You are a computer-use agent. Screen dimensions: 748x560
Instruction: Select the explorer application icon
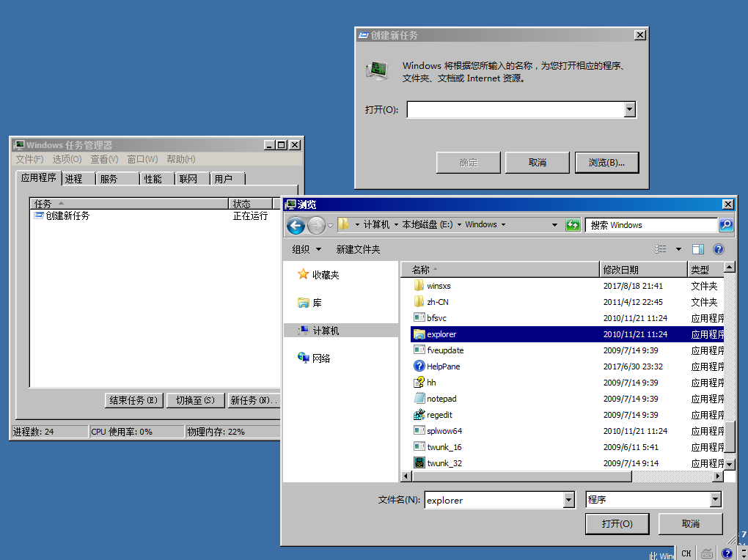click(419, 334)
